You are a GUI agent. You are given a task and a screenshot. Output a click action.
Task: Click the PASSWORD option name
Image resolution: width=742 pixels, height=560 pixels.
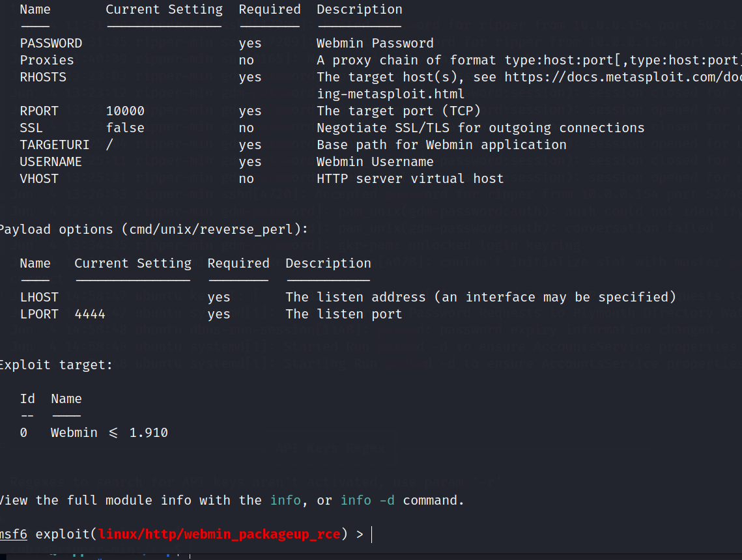point(51,44)
